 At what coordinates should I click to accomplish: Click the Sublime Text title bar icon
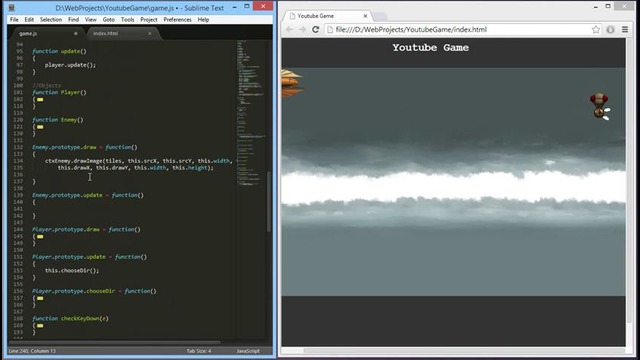(x=12, y=7)
